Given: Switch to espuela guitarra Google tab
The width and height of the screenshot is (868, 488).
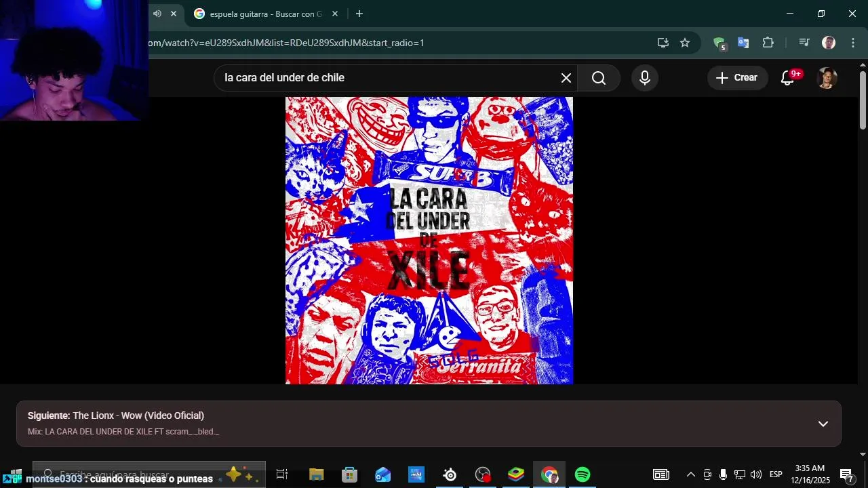Looking at the screenshot, I should (266, 14).
